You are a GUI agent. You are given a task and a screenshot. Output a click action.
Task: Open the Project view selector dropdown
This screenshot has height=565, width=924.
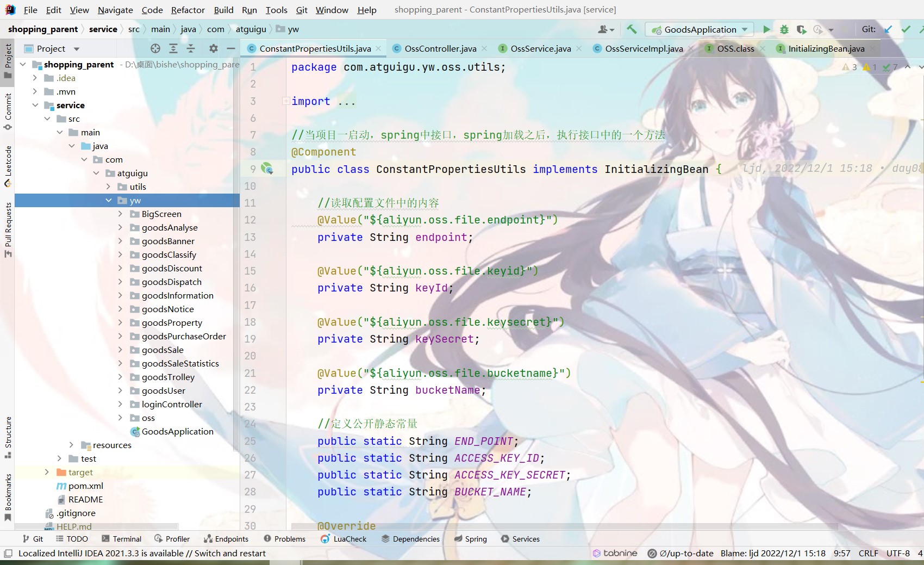[x=52, y=48]
